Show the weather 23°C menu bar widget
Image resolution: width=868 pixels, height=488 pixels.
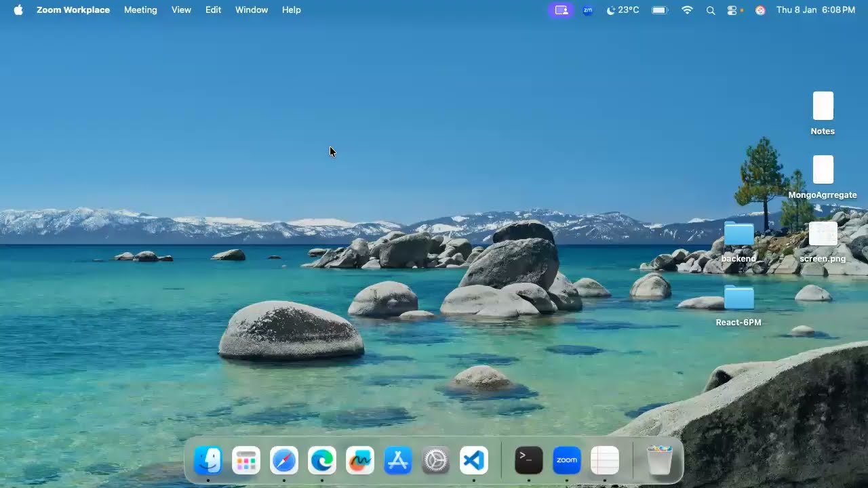(x=623, y=10)
